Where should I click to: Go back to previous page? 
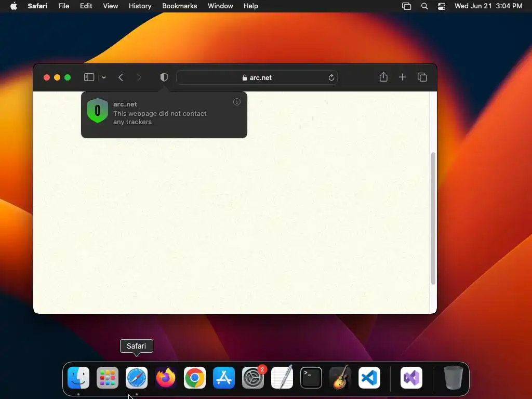121,77
